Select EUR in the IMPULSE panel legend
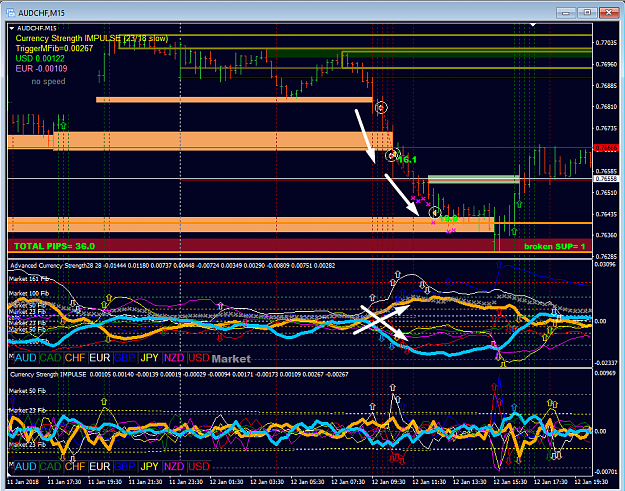The width and height of the screenshot is (625, 491). 100,466
